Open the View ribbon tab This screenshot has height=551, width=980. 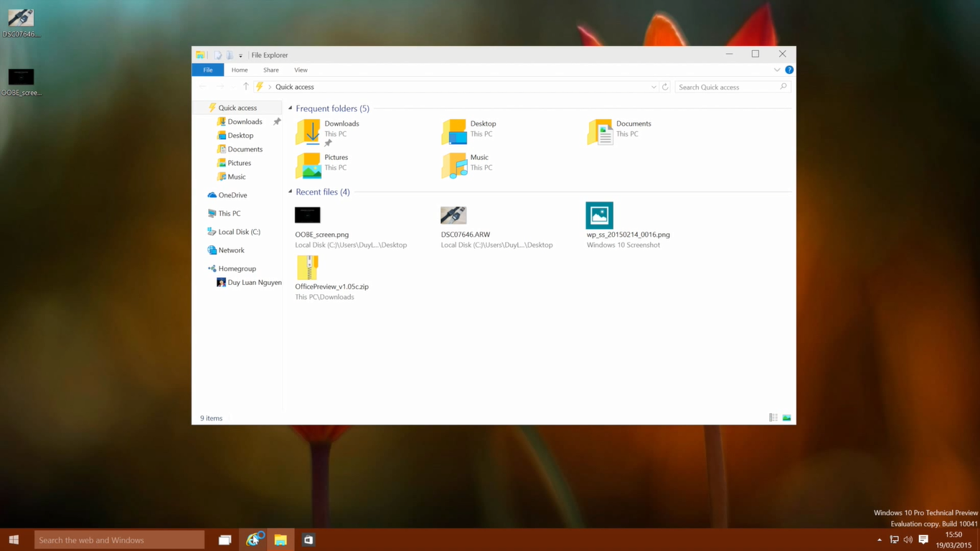click(x=301, y=70)
